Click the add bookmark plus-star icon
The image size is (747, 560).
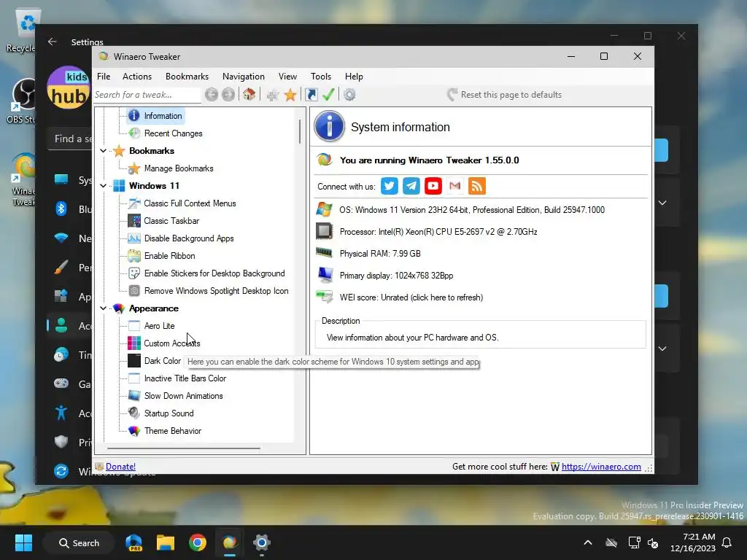[x=273, y=95]
